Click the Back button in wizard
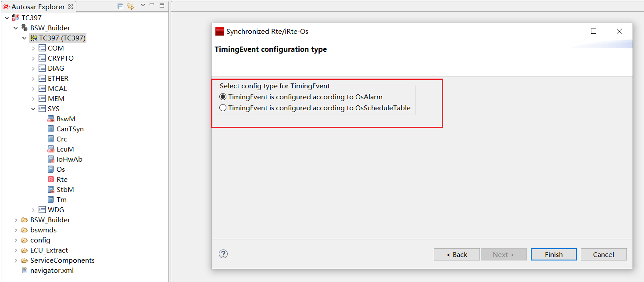Viewport: 644px width, 282px height. 457,254
